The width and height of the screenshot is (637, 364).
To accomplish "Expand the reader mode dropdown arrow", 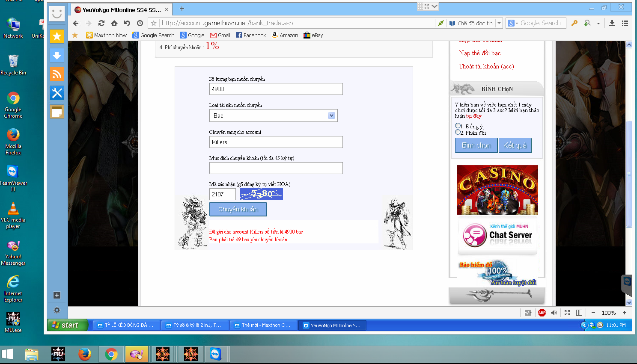I will click(499, 23).
